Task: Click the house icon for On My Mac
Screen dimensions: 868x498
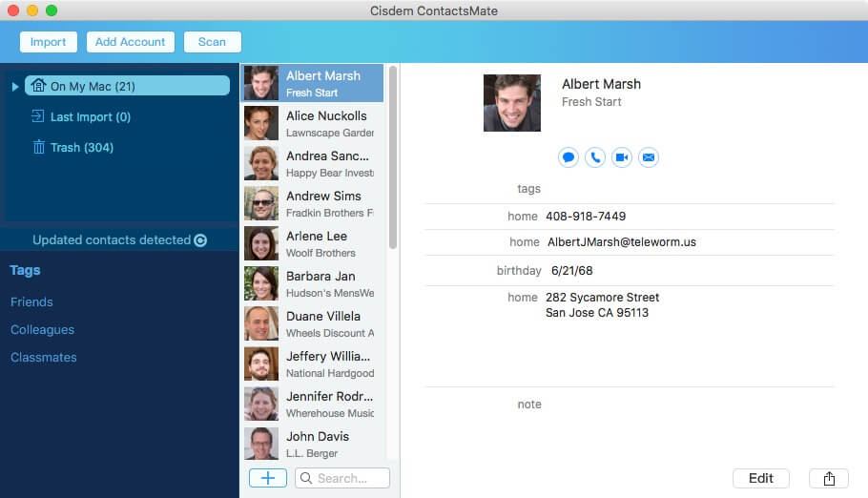Action: click(38, 85)
